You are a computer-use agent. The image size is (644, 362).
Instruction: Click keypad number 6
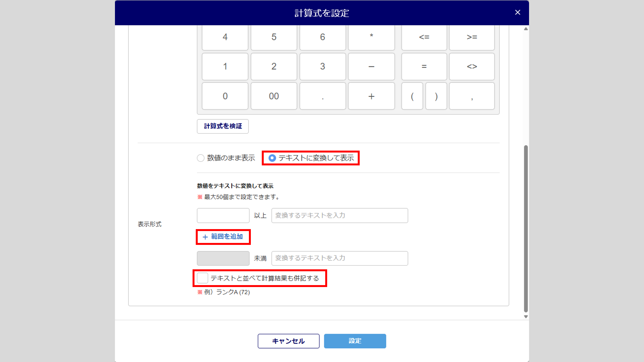click(x=323, y=37)
